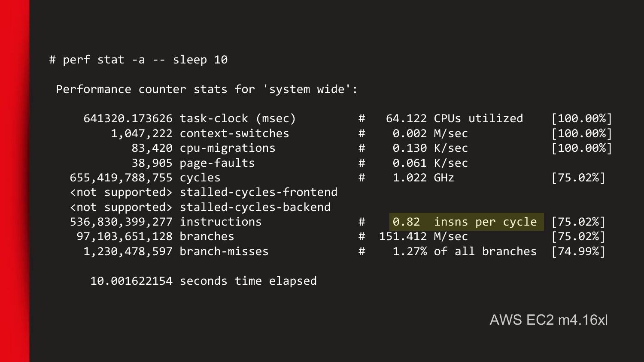The image size is (644, 362).
Task: Click the 641320.173626 task-clock value
Action: (x=128, y=118)
